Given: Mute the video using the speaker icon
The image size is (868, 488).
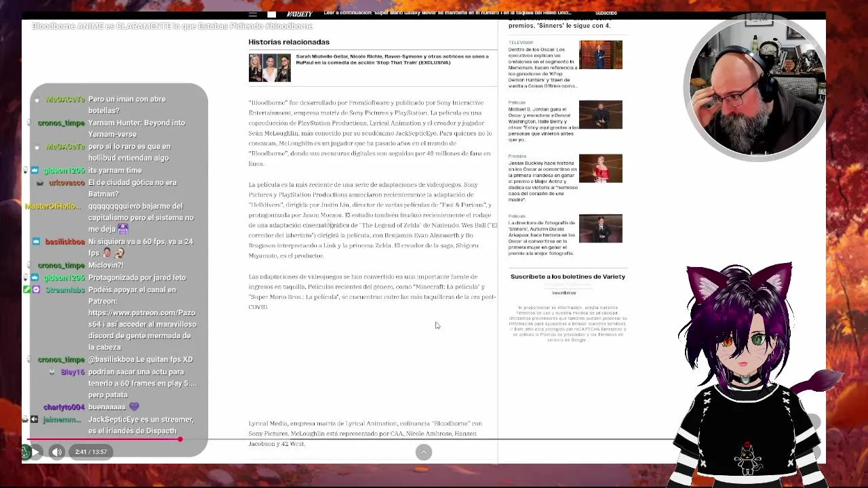Looking at the screenshot, I should click(x=57, y=452).
